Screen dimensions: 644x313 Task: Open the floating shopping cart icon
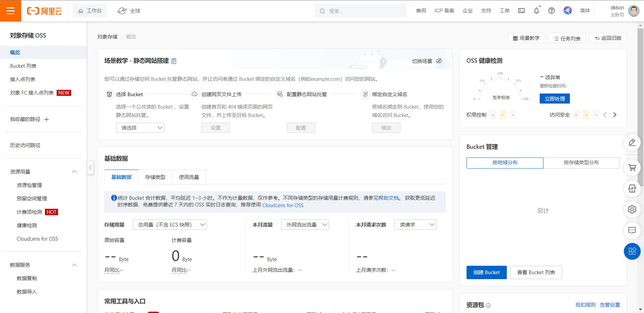coord(632,168)
